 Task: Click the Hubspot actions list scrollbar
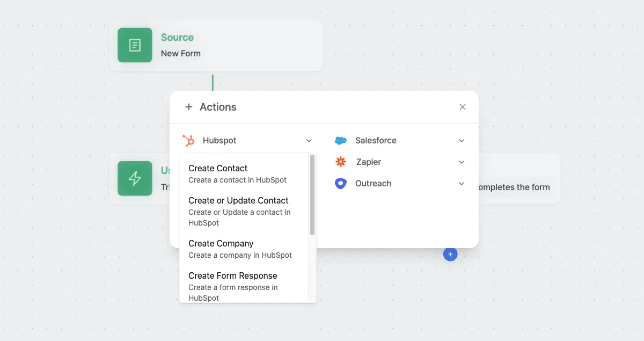(x=312, y=195)
